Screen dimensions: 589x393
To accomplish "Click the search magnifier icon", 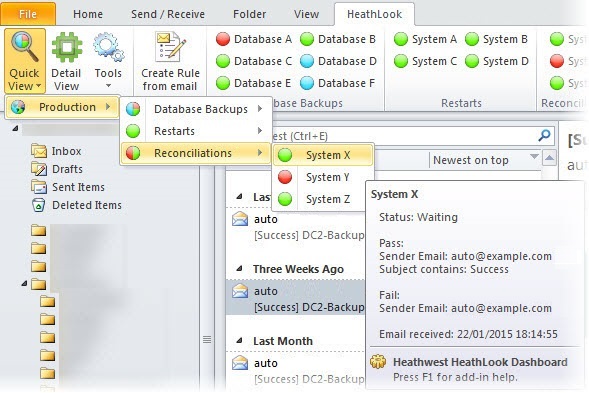I will (x=544, y=136).
